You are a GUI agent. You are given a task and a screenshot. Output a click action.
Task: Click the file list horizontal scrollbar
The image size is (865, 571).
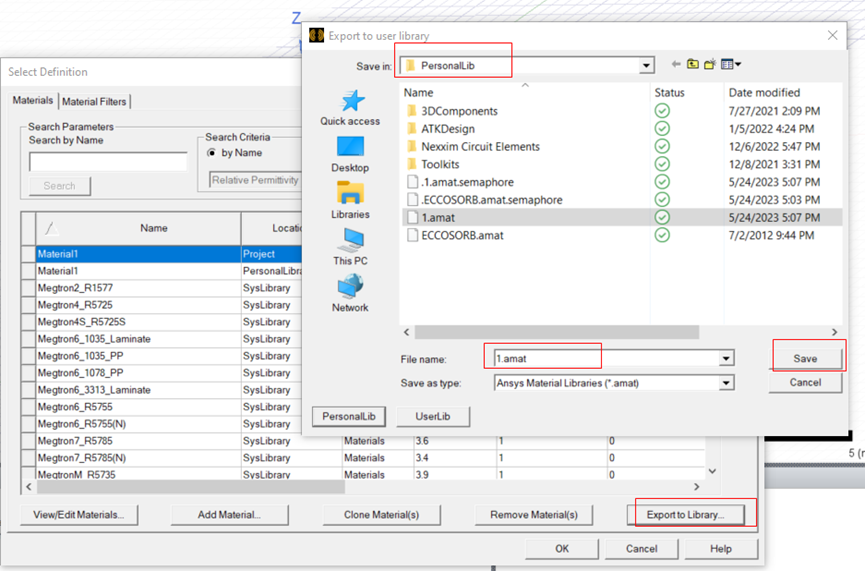pos(557,332)
